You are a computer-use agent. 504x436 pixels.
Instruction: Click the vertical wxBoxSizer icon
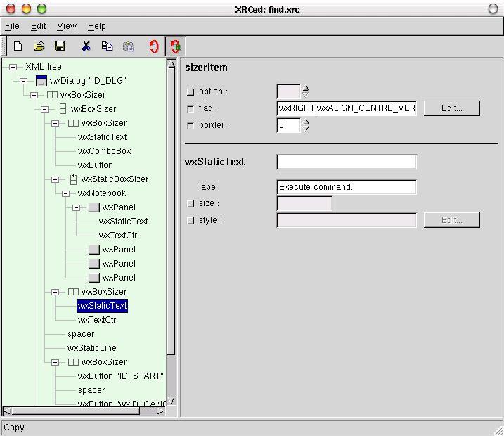point(63,109)
